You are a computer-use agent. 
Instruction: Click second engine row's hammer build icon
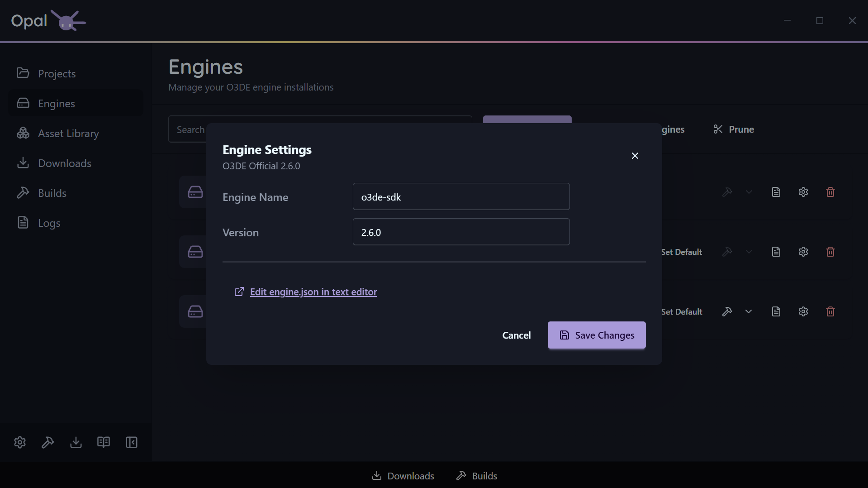click(x=727, y=252)
